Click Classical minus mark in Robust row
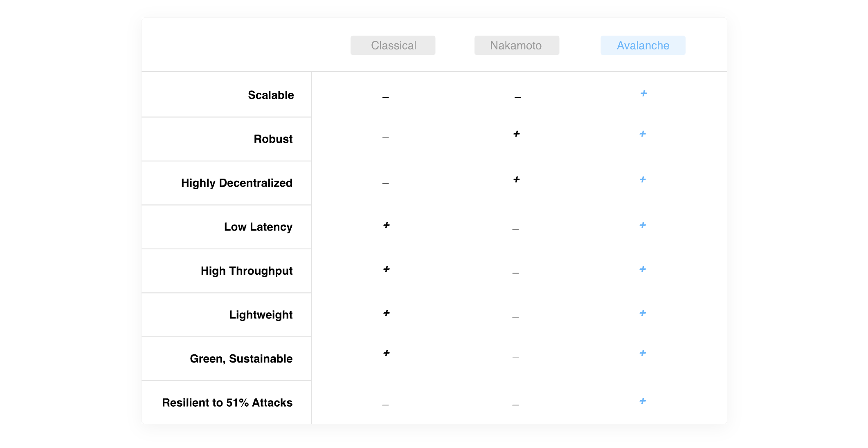 (x=386, y=138)
